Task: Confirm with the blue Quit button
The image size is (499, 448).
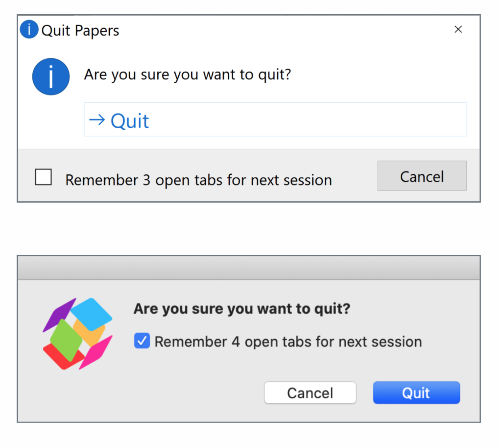Action: (x=416, y=393)
